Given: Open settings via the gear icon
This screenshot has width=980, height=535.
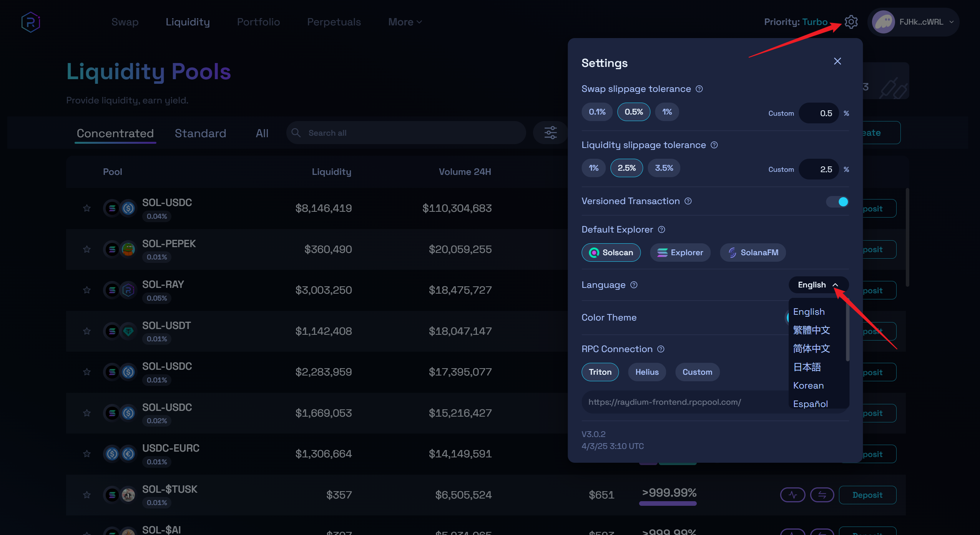Looking at the screenshot, I should pos(851,22).
